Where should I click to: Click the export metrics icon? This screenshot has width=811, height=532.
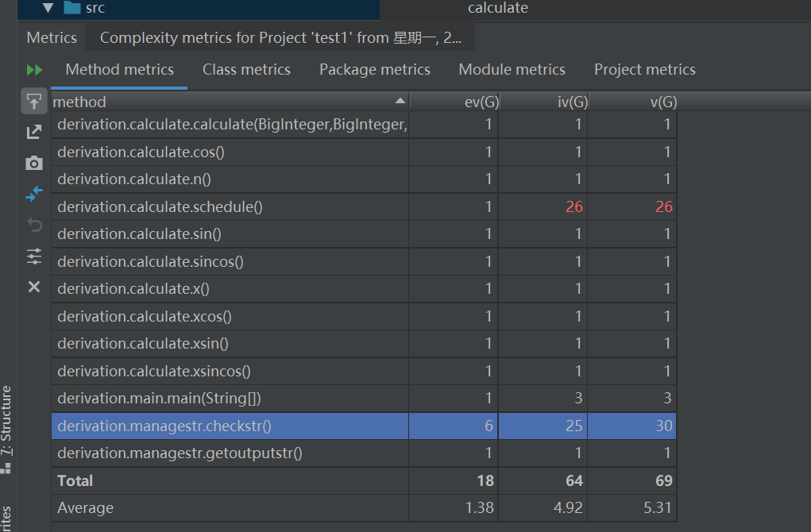[x=34, y=132]
